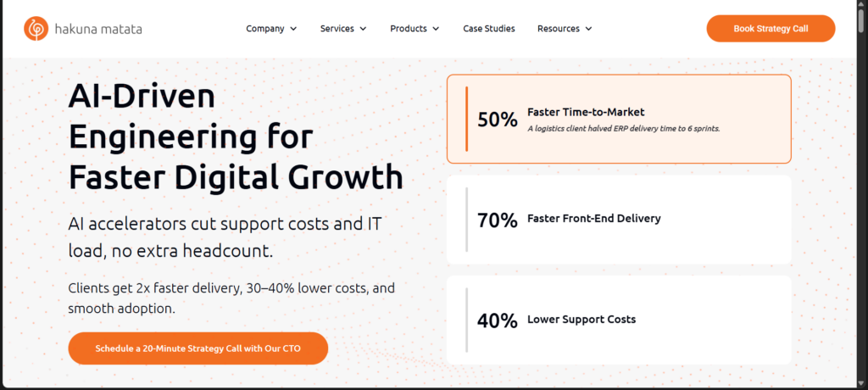
Task: Open the Company menu
Action: 264,29
